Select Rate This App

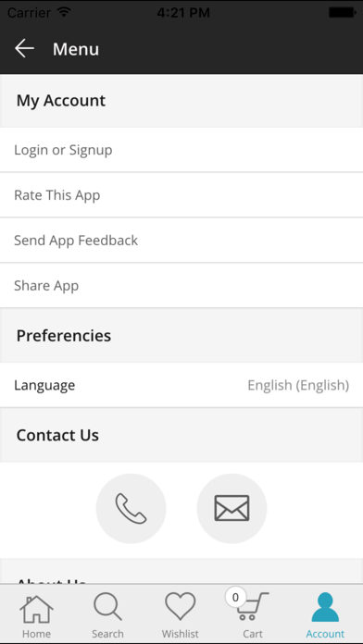point(181,195)
